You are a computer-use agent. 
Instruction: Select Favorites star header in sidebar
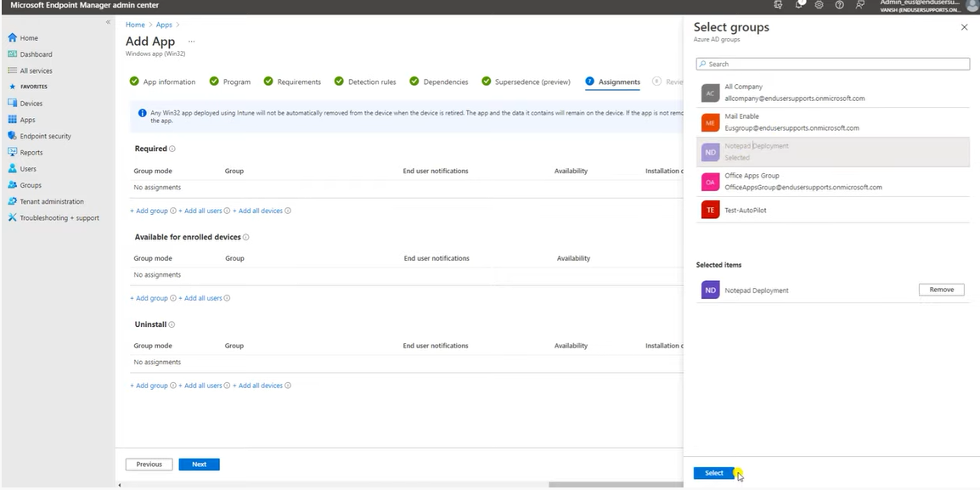click(x=28, y=87)
